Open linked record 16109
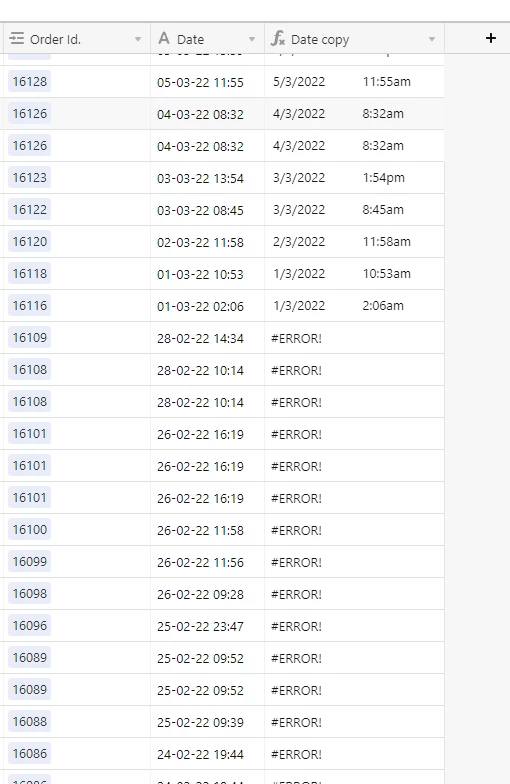The height and width of the screenshot is (784, 510). [x=30, y=338]
